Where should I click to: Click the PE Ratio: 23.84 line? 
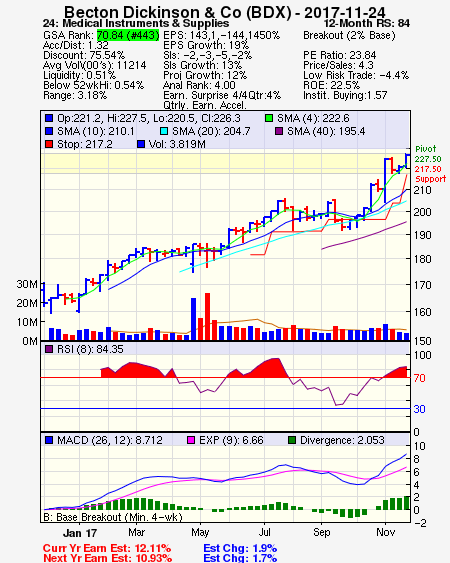(x=340, y=55)
